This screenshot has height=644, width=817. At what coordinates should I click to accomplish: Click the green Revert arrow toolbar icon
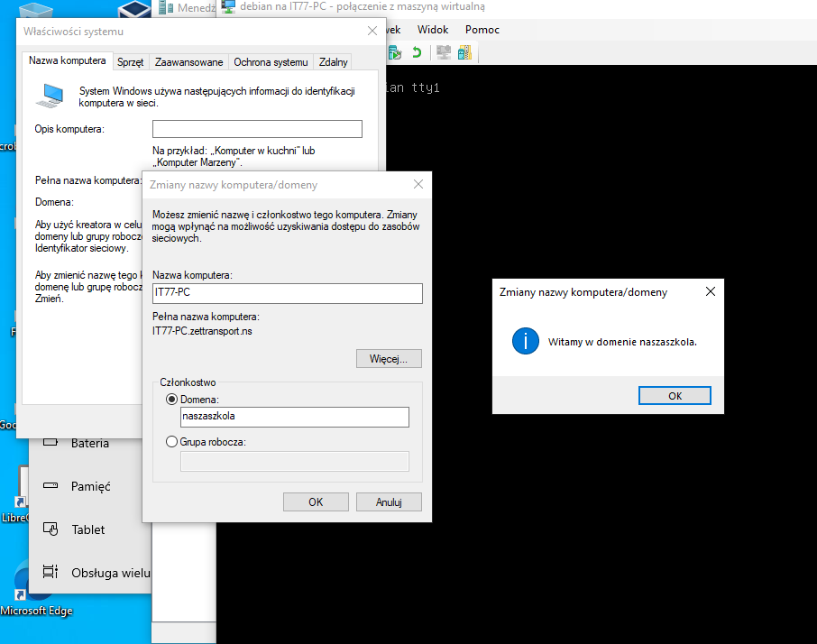click(417, 52)
